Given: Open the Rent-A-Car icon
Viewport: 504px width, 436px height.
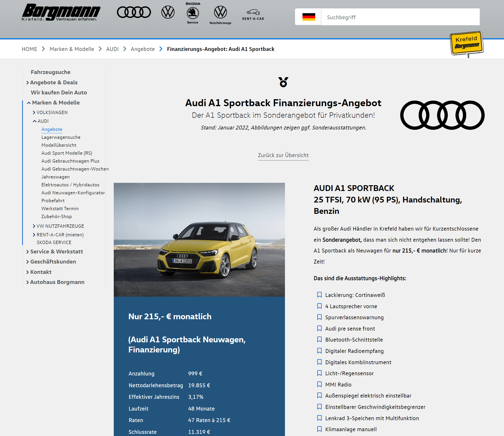Looking at the screenshot, I should 253,15.
